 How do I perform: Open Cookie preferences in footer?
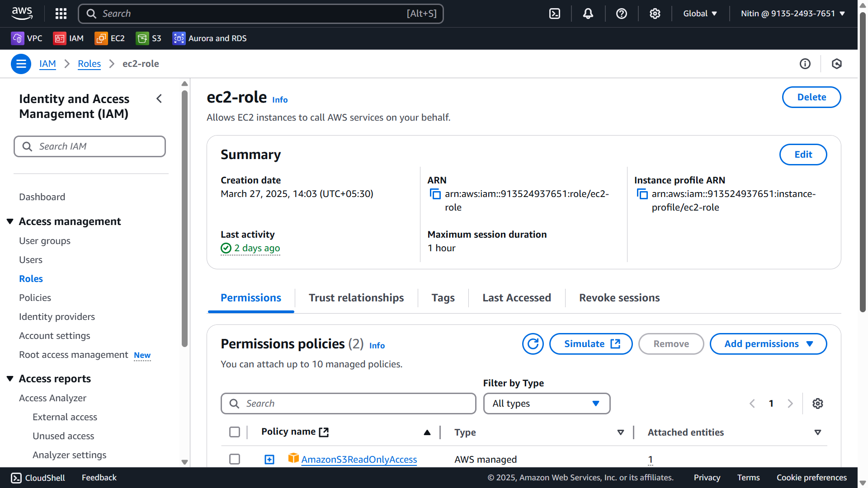pyautogui.click(x=811, y=478)
